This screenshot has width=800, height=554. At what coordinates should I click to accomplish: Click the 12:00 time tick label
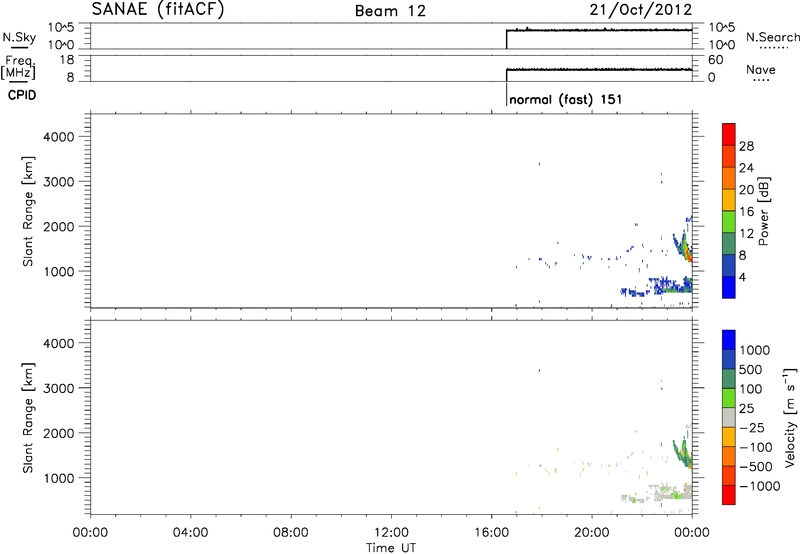[x=391, y=533]
